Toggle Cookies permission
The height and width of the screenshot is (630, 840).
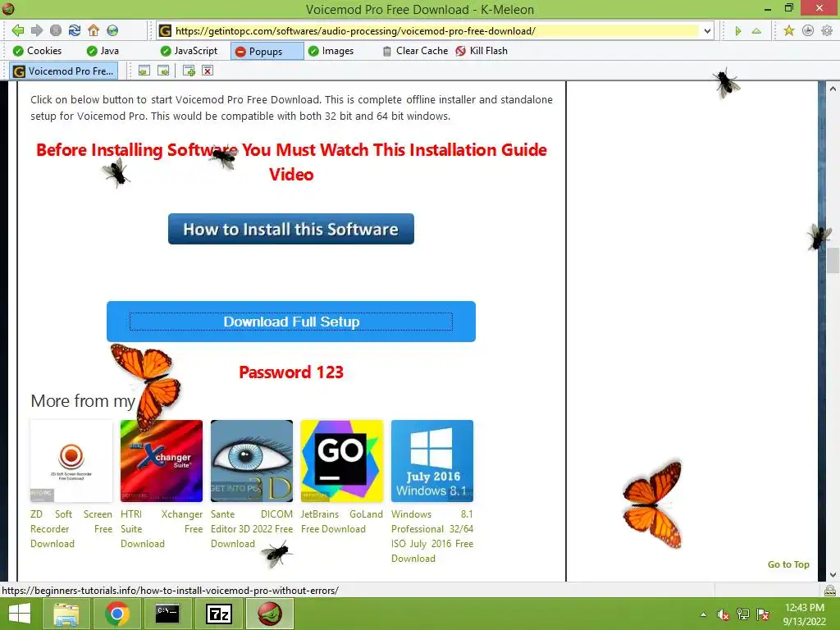[x=37, y=51]
